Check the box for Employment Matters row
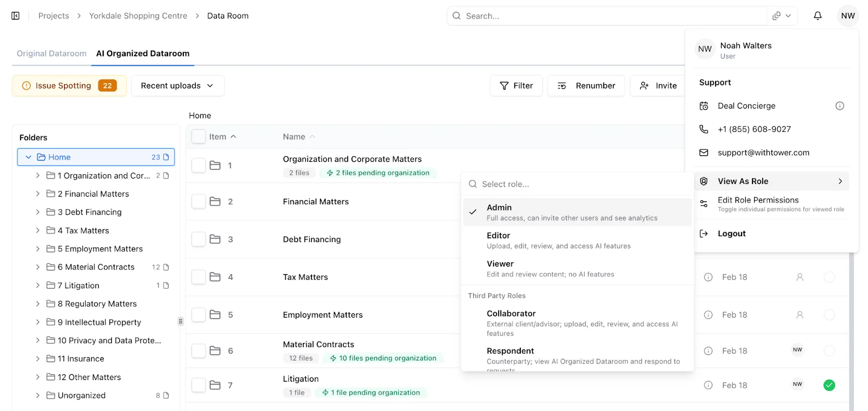This screenshot has width=868, height=411. [x=199, y=315]
